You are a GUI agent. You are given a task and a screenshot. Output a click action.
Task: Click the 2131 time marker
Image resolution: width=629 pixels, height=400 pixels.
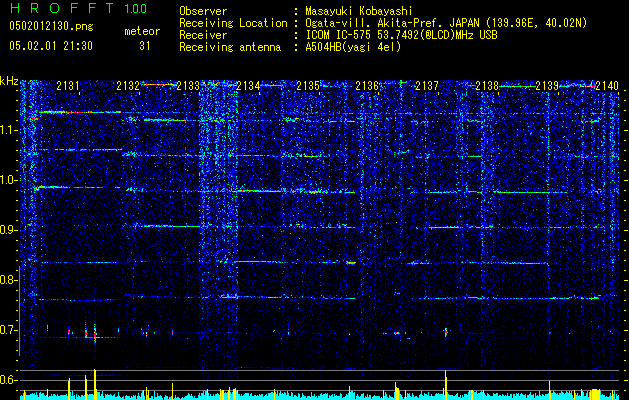click(x=68, y=85)
